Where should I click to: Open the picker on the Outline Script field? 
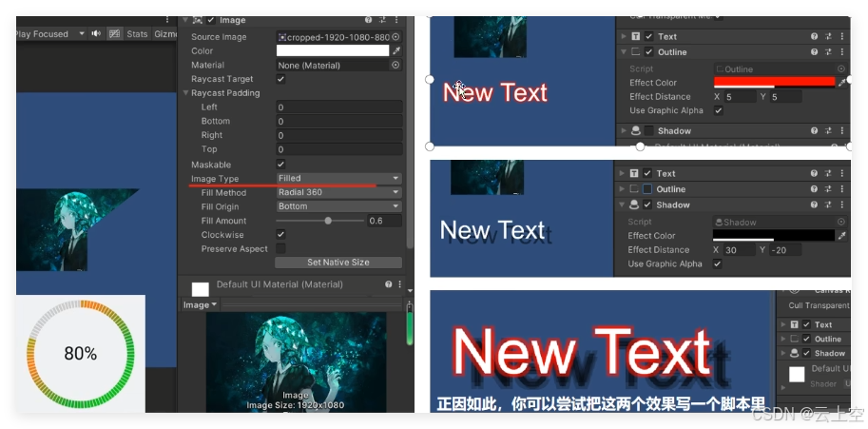pyautogui.click(x=840, y=68)
